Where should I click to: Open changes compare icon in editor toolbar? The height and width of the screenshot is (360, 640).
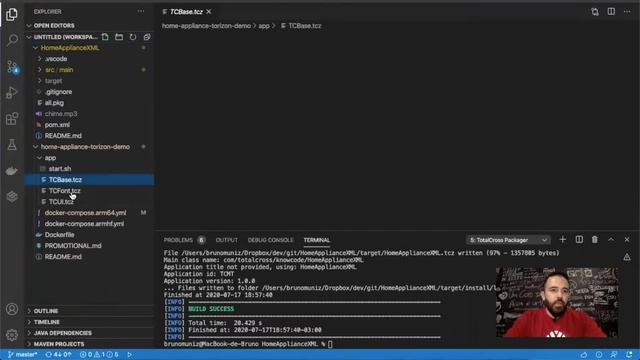point(595,12)
